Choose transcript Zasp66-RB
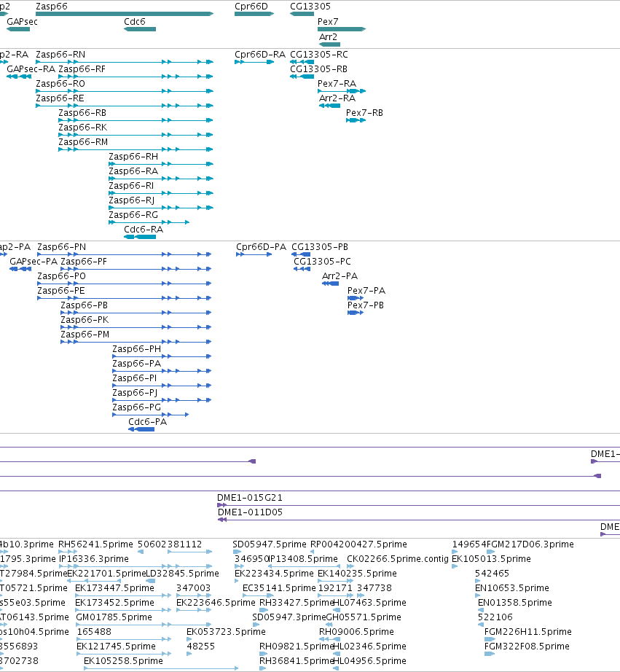The image size is (620, 672). 82,113
